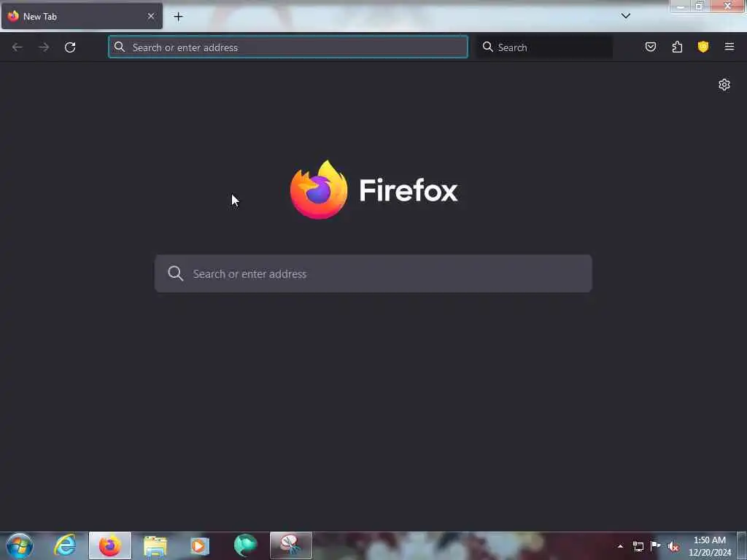Screen dimensions: 747x560
Task: Click the green bird app taskbar icon
Action: [x=245, y=545]
